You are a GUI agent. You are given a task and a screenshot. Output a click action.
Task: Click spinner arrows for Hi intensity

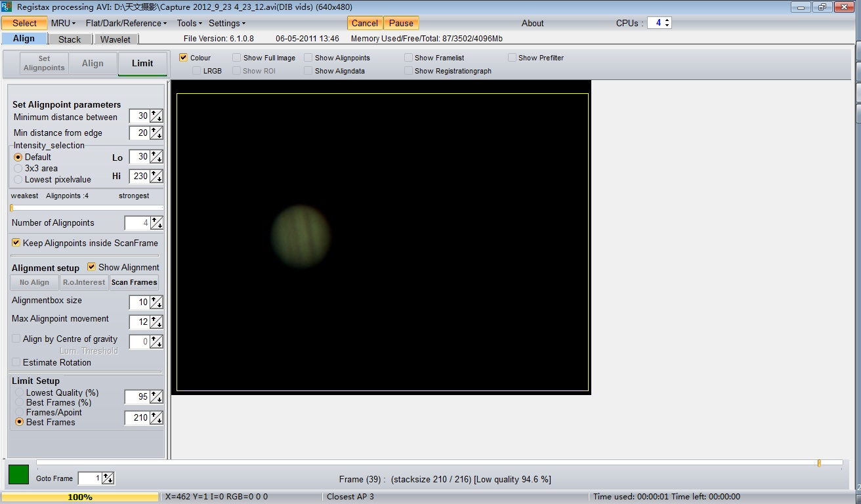tap(156, 177)
